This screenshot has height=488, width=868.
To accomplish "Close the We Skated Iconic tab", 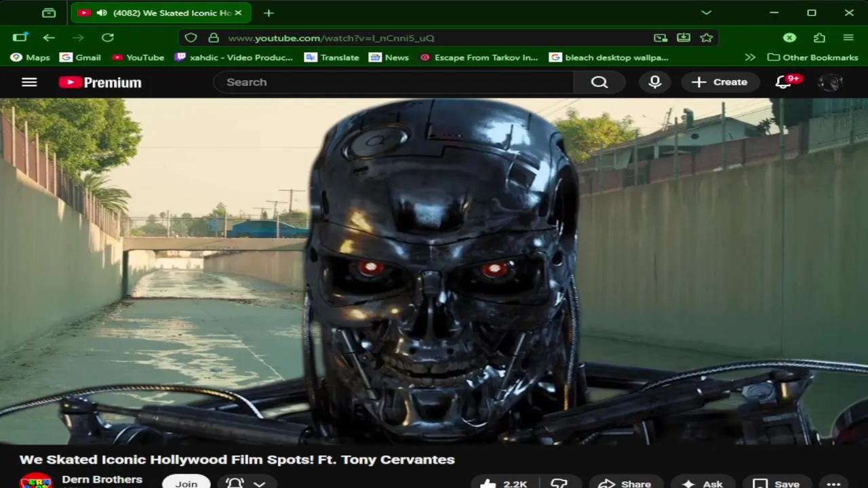I will tap(238, 13).
